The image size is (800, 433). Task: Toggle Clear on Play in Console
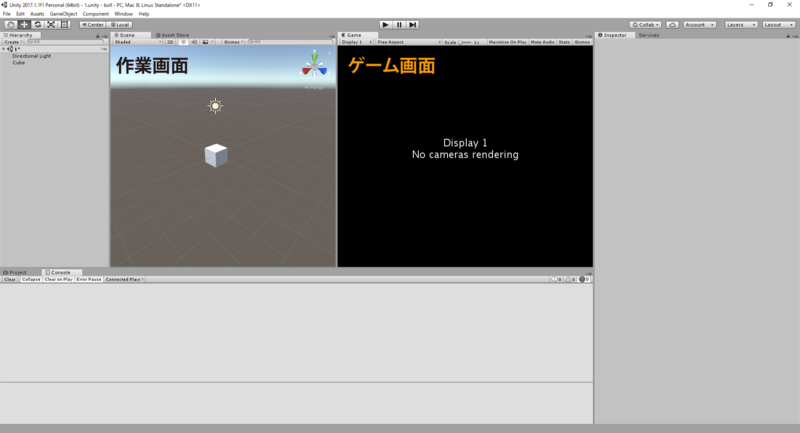pyautogui.click(x=58, y=279)
